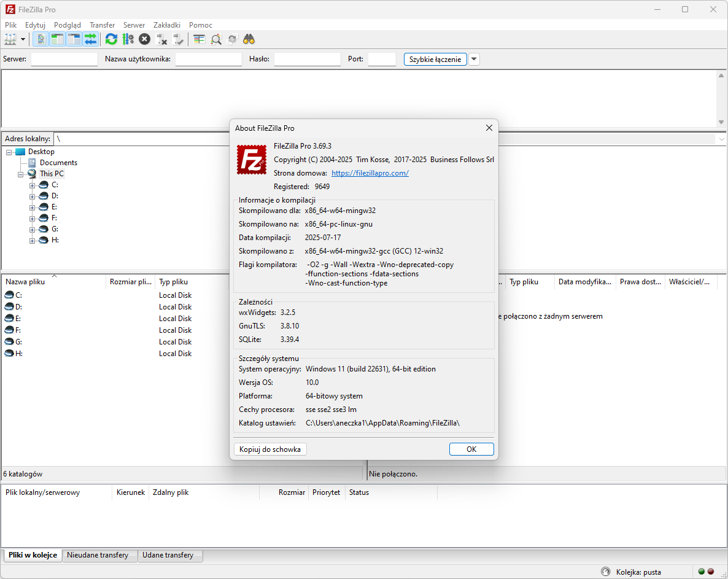Click the FileZilla Pro title bar icon
The image size is (728, 579).
(x=10, y=9)
